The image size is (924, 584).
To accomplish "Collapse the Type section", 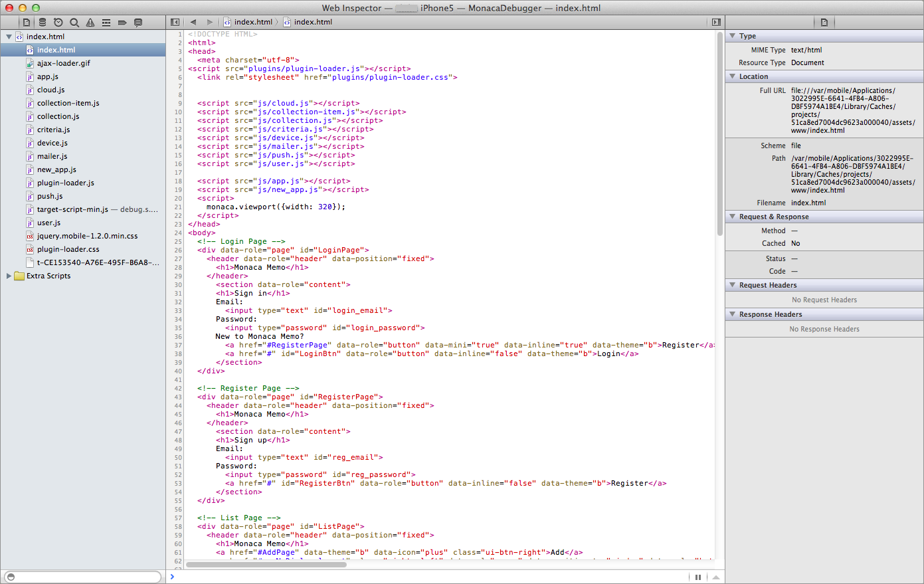I will (733, 36).
